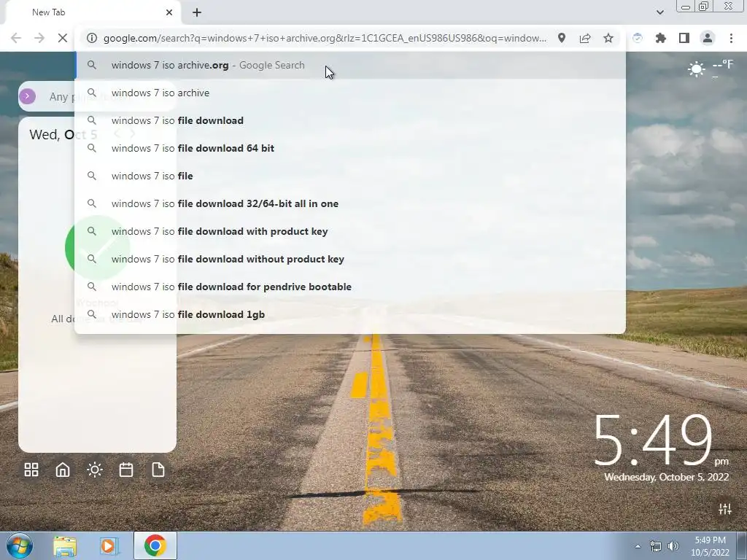This screenshot has width=747, height=560.
Task: Open the Windows Start button
Action: [x=20, y=545]
